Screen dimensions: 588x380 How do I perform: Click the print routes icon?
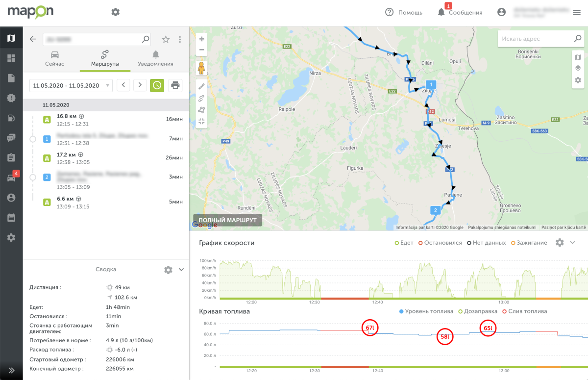click(175, 85)
